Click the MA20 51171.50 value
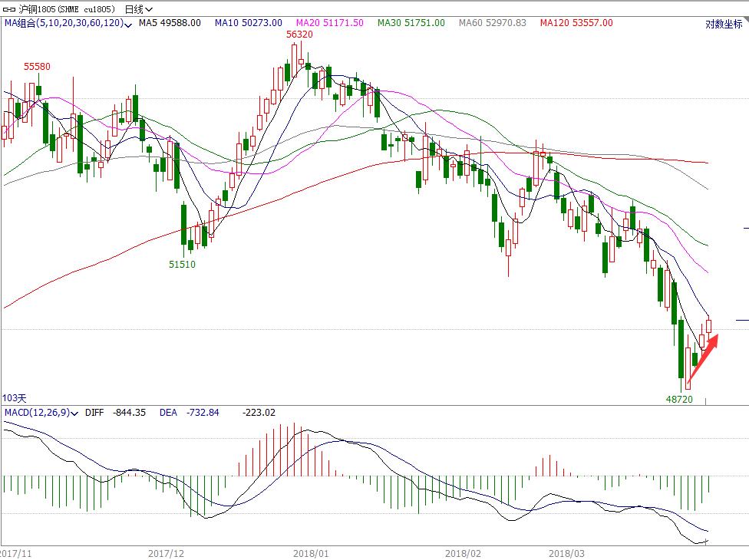749x560 pixels. tap(329, 23)
